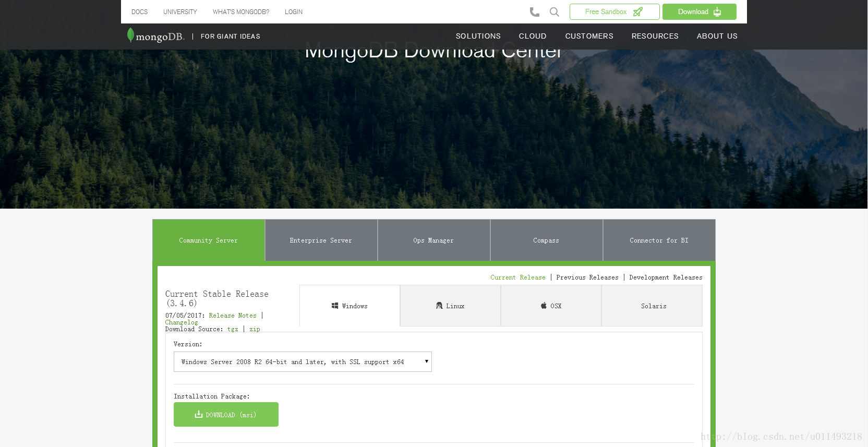The height and width of the screenshot is (447, 868).
Task: Click the phone contact icon
Action: click(535, 12)
